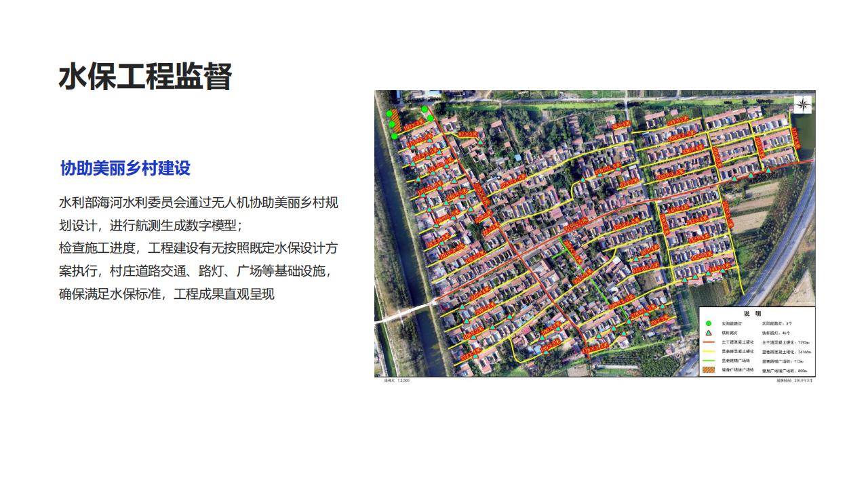The height and width of the screenshot is (488, 868).
Task: Click the fitness plaza 800m entry
Action: coord(784,371)
